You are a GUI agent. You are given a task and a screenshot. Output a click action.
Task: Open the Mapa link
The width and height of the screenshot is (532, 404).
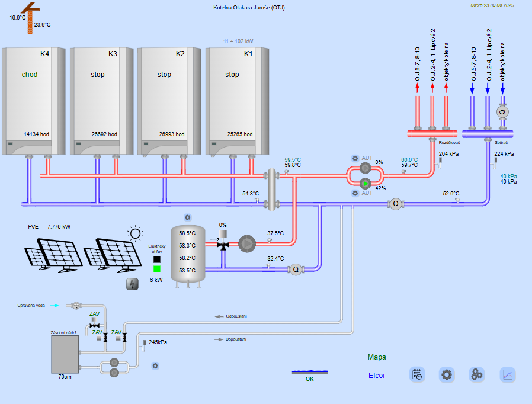click(x=377, y=357)
